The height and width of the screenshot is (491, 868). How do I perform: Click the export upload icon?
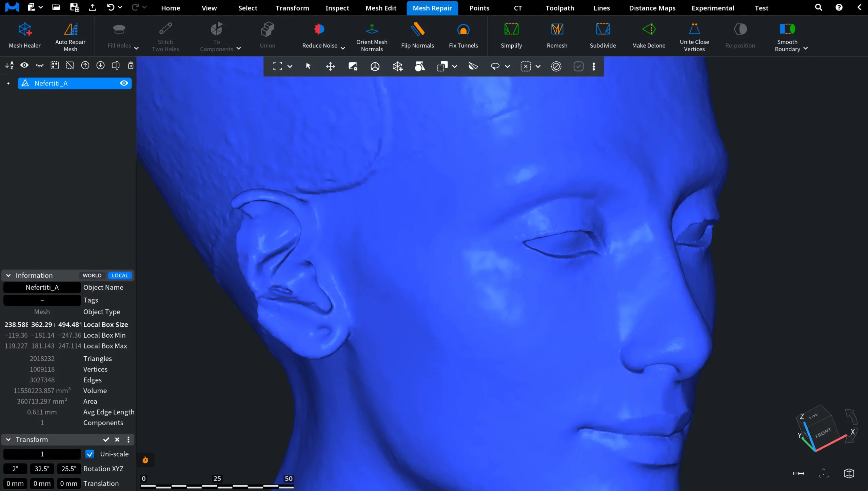tap(92, 7)
